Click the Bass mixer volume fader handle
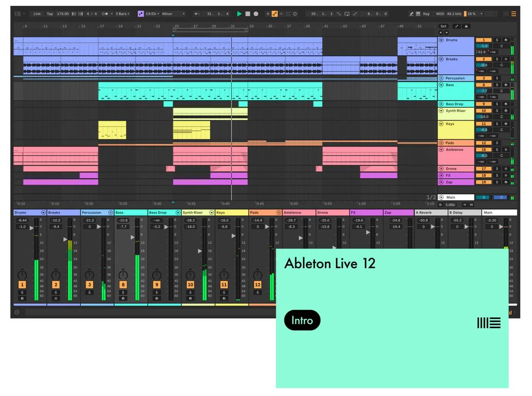Viewport: 532px width, 396px height. point(132,237)
